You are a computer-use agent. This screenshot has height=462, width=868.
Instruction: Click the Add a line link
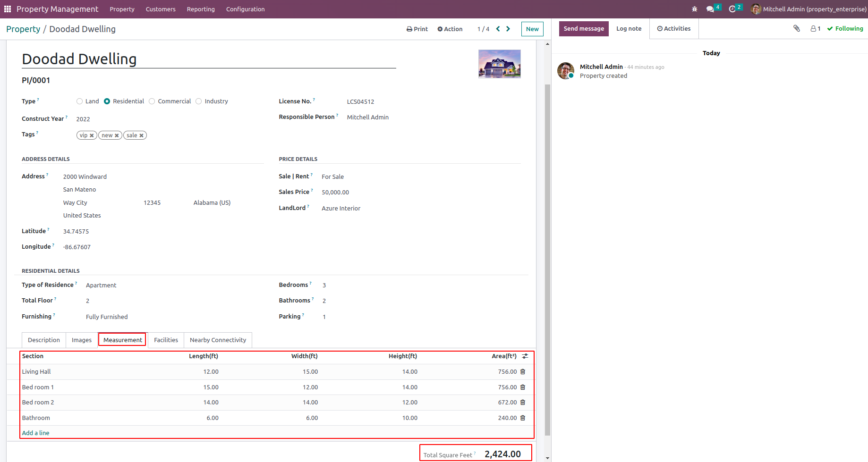click(x=35, y=433)
